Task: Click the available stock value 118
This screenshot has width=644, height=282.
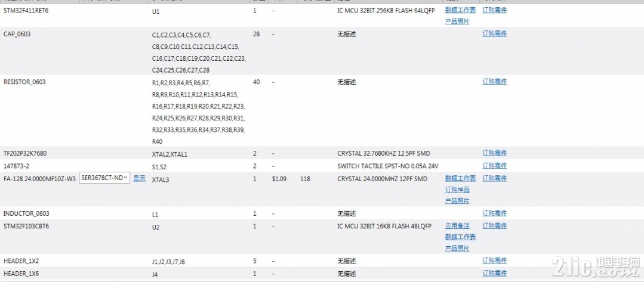Action: point(305,178)
